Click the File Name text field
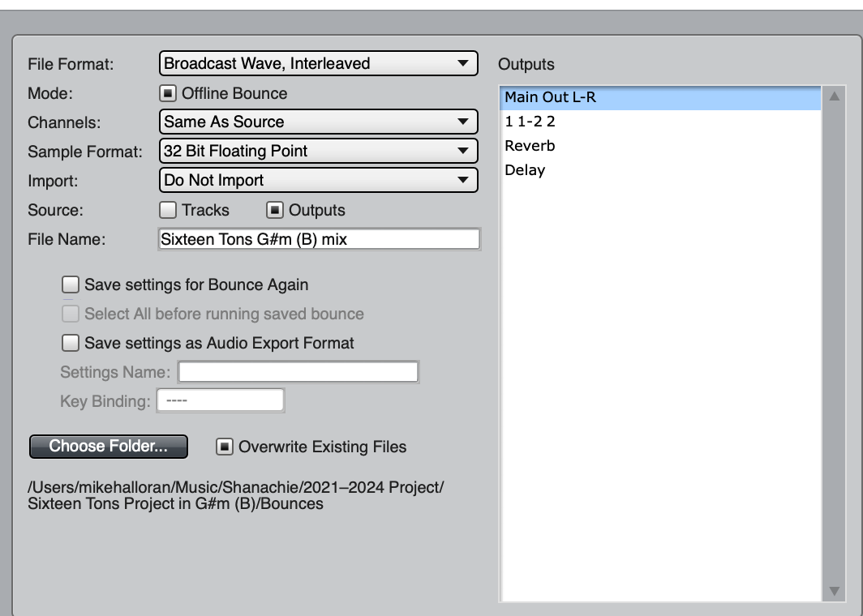863x616 pixels. [320, 239]
